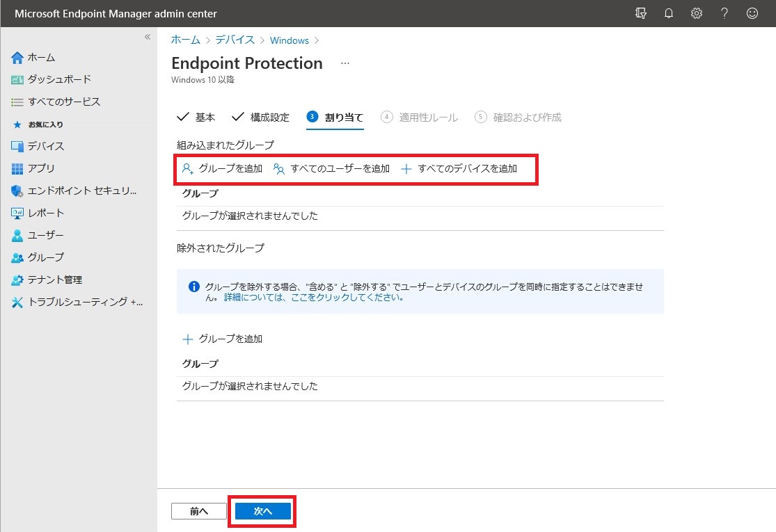Open the 詳細については、ここをクリックしてください link

click(315, 297)
